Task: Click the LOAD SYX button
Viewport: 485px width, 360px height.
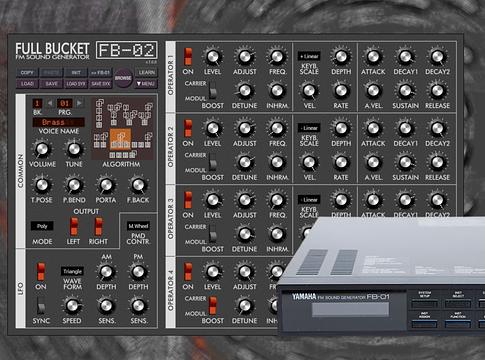Action: tap(76, 84)
